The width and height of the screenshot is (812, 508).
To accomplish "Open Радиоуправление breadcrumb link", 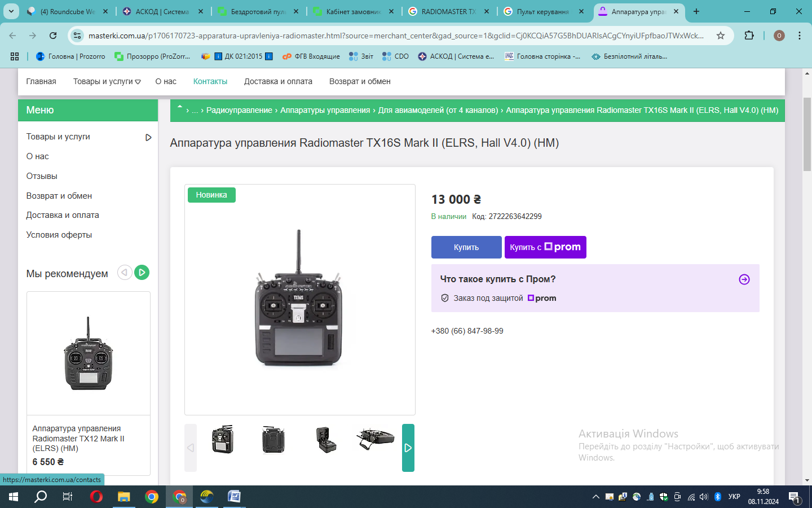I will [239, 110].
